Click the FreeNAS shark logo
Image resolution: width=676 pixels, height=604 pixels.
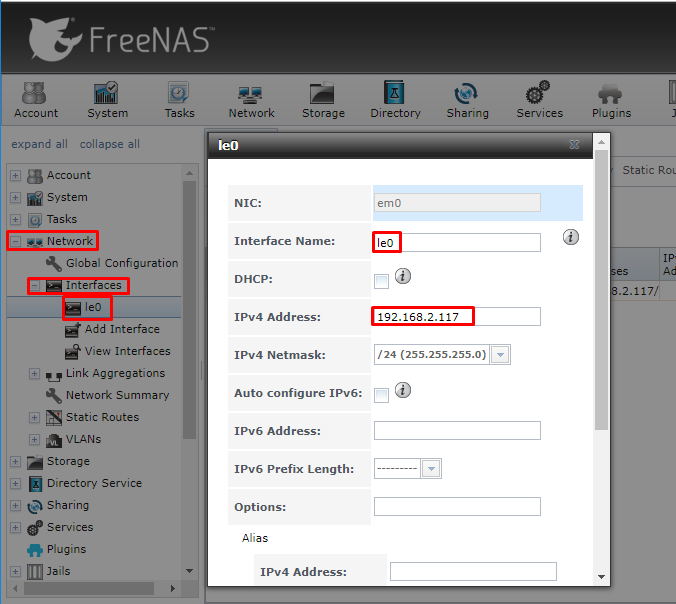[55, 39]
